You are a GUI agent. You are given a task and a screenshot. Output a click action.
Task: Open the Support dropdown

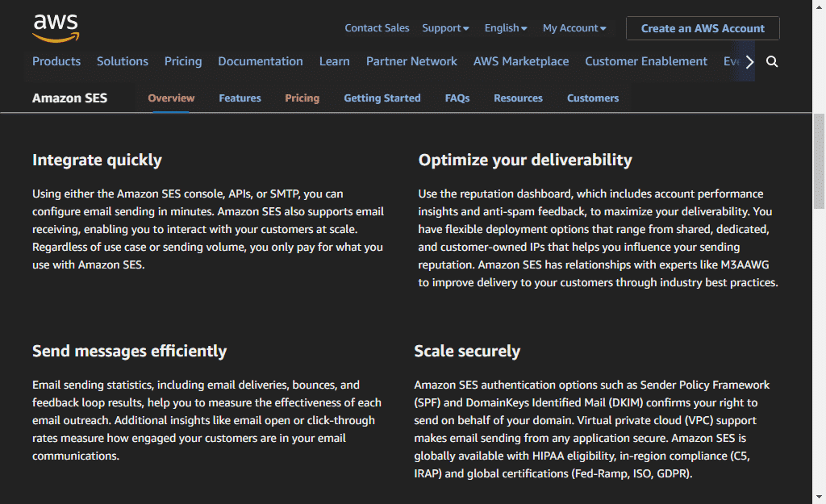[444, 27]
